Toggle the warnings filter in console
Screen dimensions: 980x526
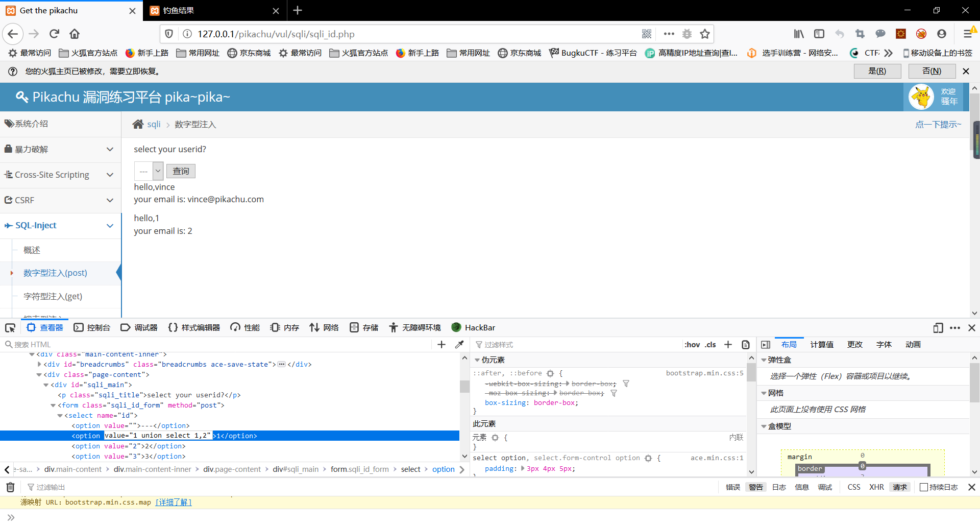(756, 487)
